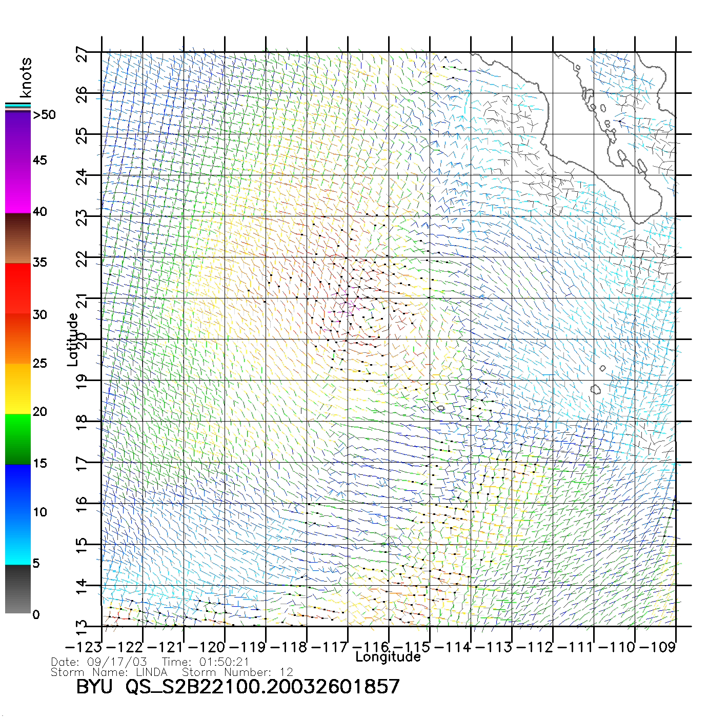Click the Time 01:50:21 text
Image resolution: width=728 pixels, height=718 pixels.
205,662
